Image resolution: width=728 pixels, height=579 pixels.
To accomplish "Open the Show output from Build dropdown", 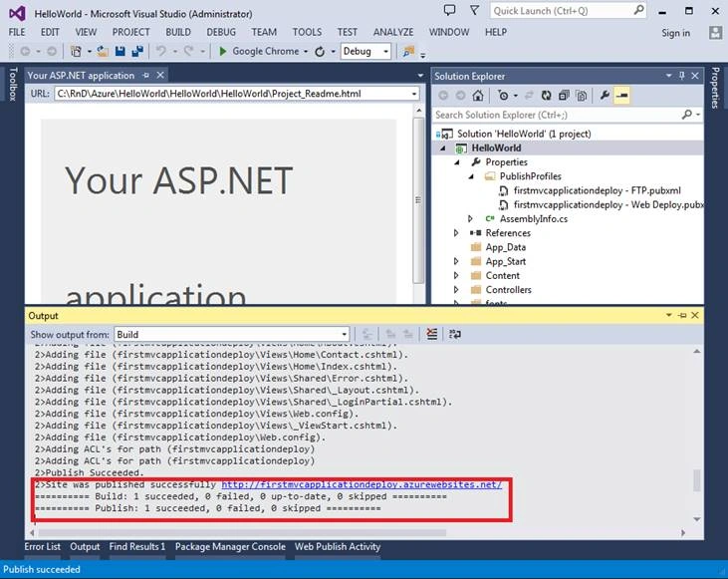I will (232, 335).
